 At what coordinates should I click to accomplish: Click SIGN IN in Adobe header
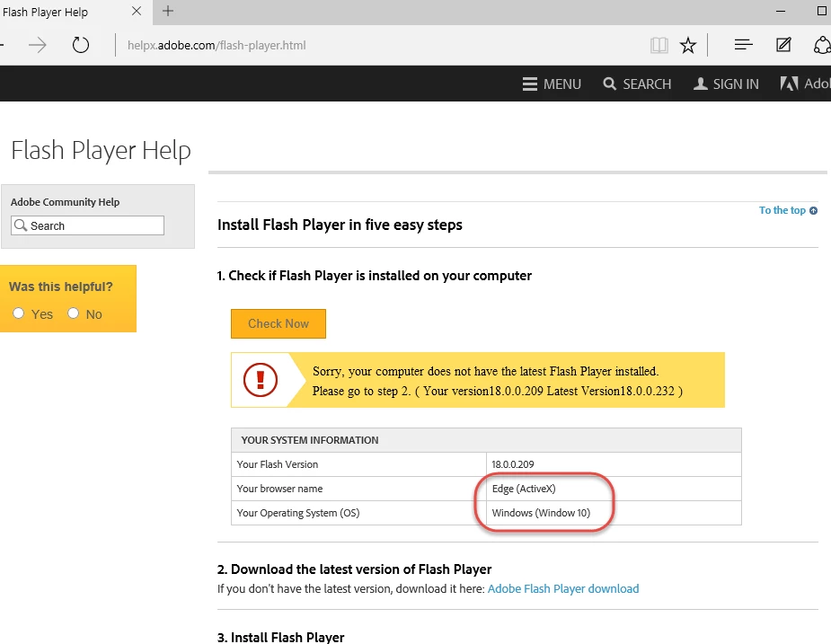[x=726, y=84]
